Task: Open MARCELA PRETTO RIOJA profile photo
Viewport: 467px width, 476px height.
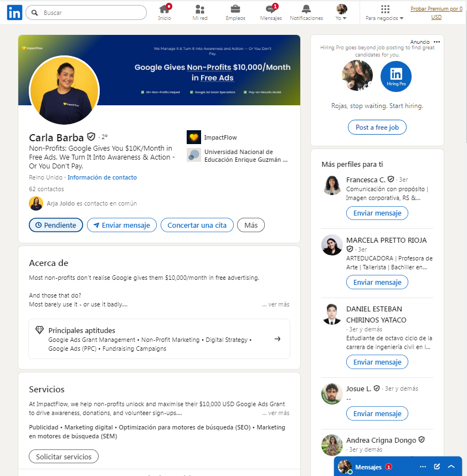Action: tap(332, 245)
